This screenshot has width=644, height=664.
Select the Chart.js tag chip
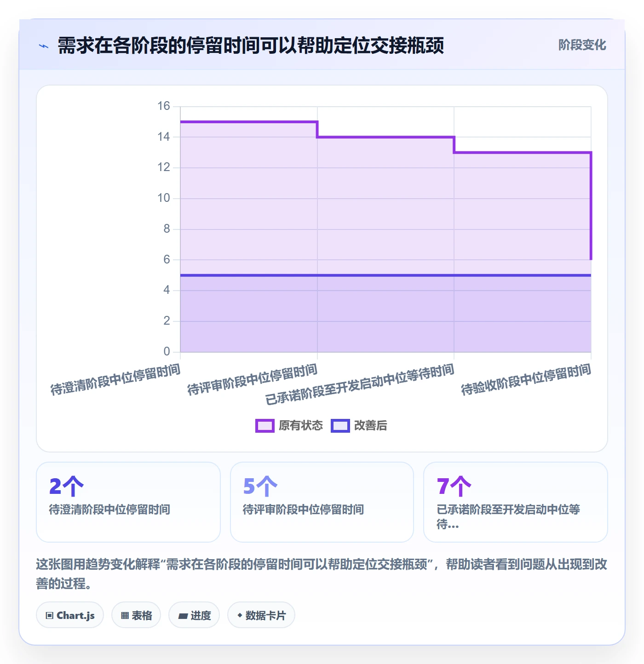pos(70,615)
